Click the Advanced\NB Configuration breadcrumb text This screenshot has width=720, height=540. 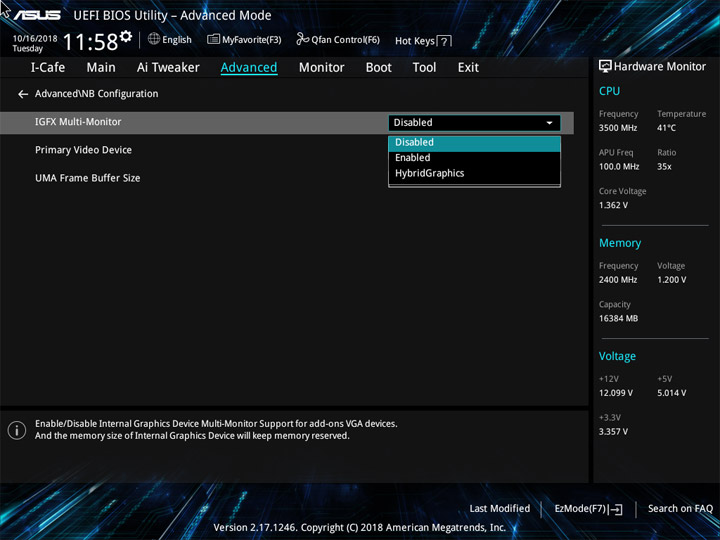(96, 94)
